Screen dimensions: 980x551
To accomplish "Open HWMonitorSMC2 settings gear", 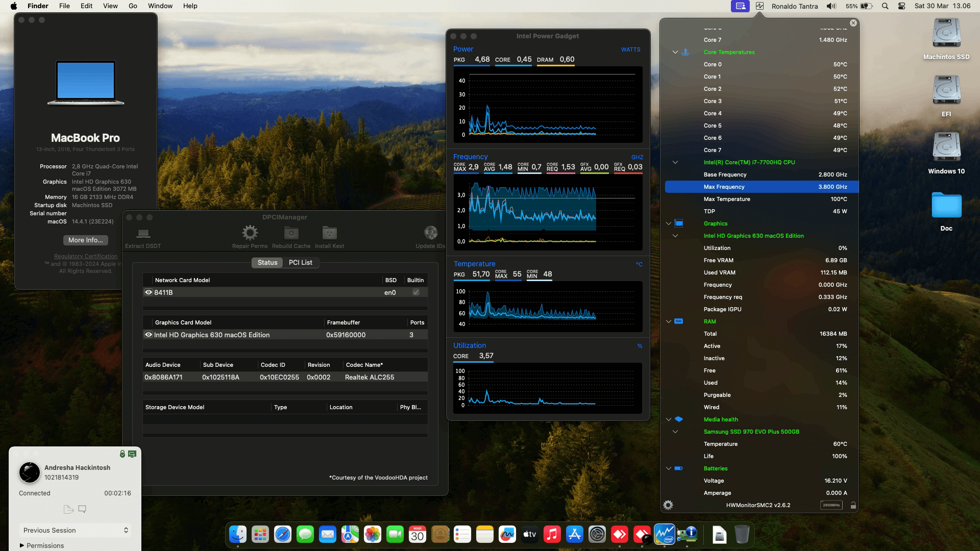I will (668, 505).
